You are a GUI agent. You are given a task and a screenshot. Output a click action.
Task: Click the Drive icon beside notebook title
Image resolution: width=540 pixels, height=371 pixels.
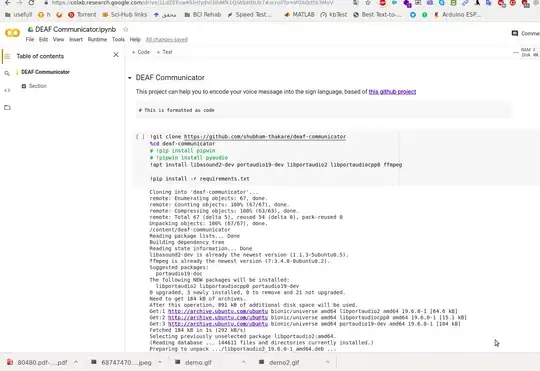click(31, 29)
